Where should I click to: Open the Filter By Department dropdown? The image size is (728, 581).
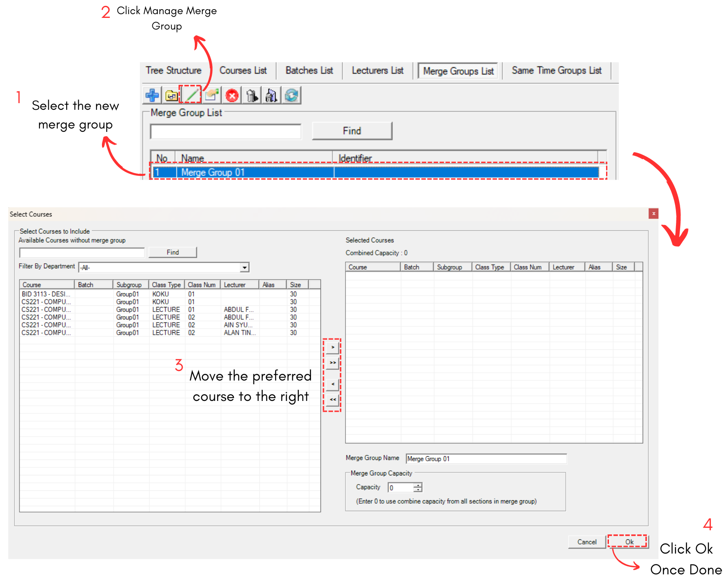(245, 267)
